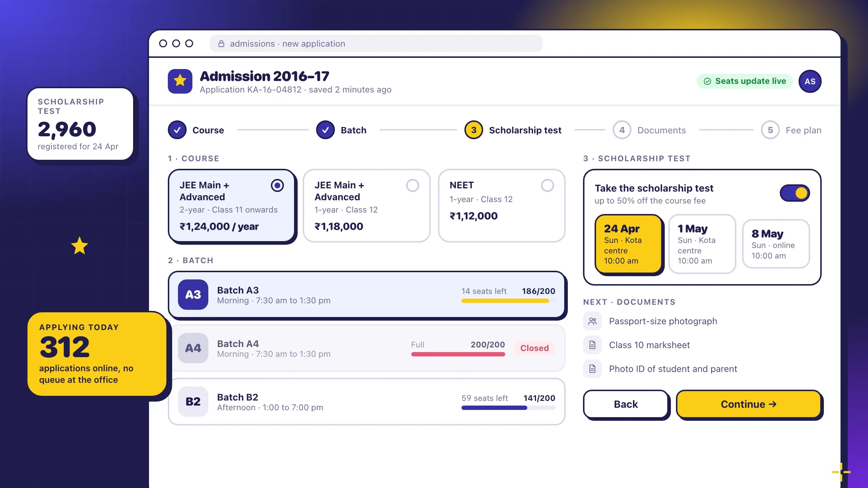This screenshot has width=868, height=488.
Task: Click the Batch B2 seats progress bar
Action: (508, 408)
